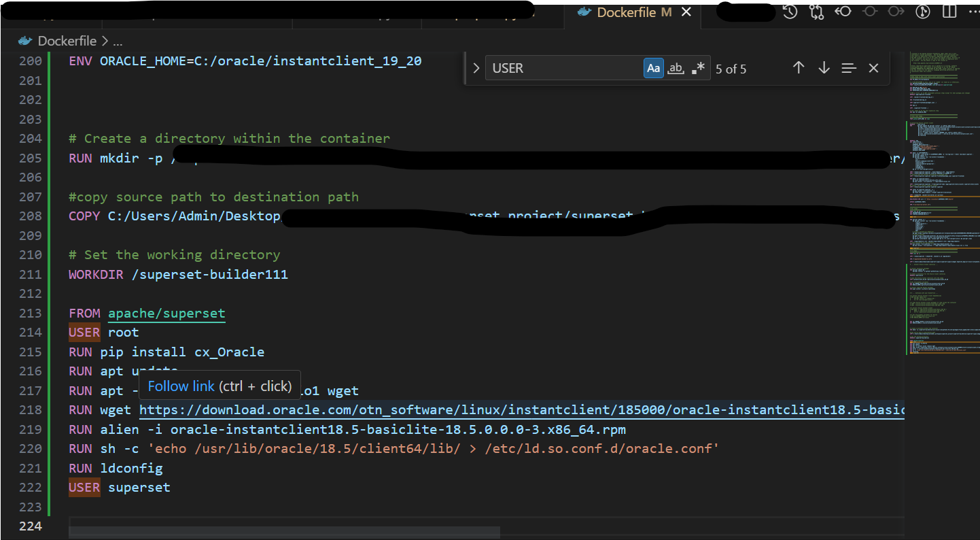Click 'RUN ldconfig' line

(x=116, y=469)
